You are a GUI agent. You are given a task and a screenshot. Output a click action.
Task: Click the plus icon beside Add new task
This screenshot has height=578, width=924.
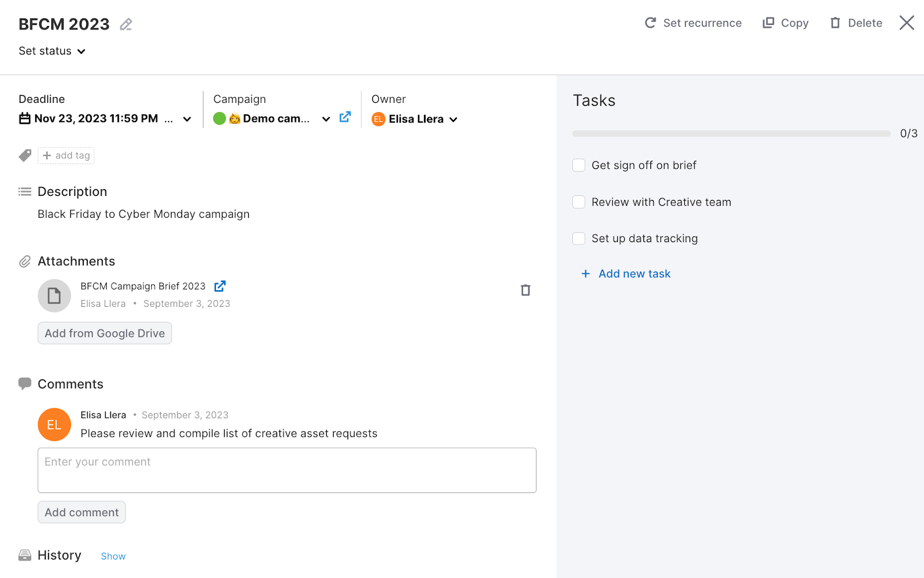coord(586,273)
